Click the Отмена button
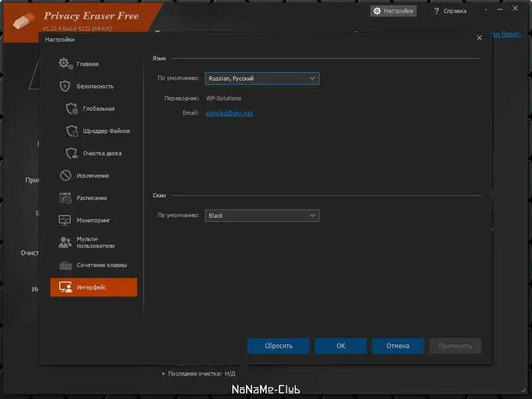532x399 pixels. click(x=398, y=346)
